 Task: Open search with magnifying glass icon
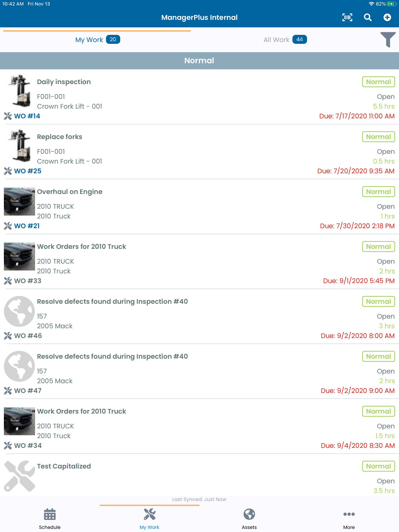(x=367, y=17)
